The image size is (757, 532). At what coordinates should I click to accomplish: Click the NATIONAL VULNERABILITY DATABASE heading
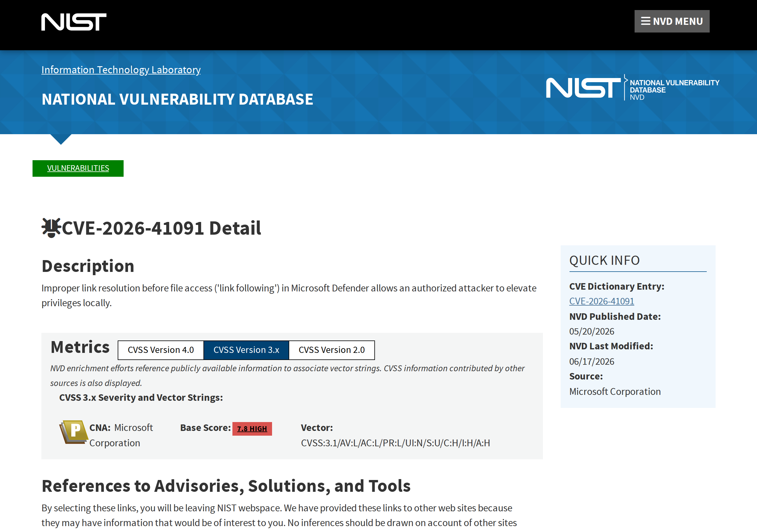(177, 99)
